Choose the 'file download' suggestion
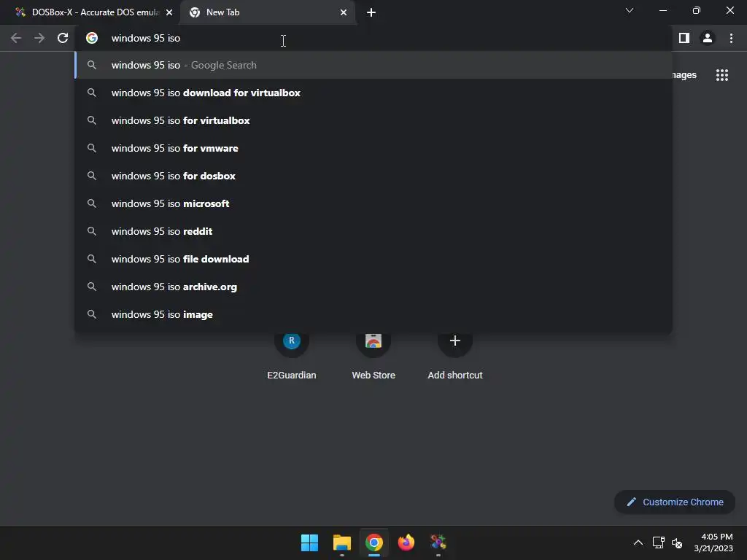The height and width of the screenshot is (560, 747). point(373,259)
